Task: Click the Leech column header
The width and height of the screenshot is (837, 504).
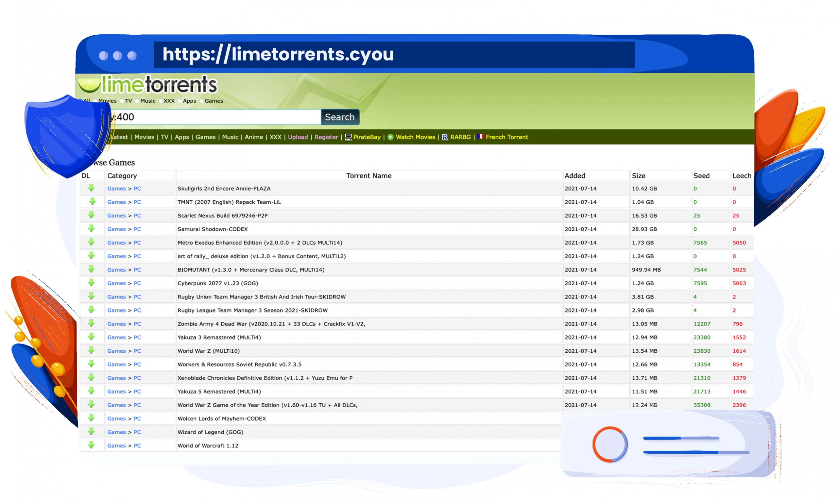Action: point(742,176)
